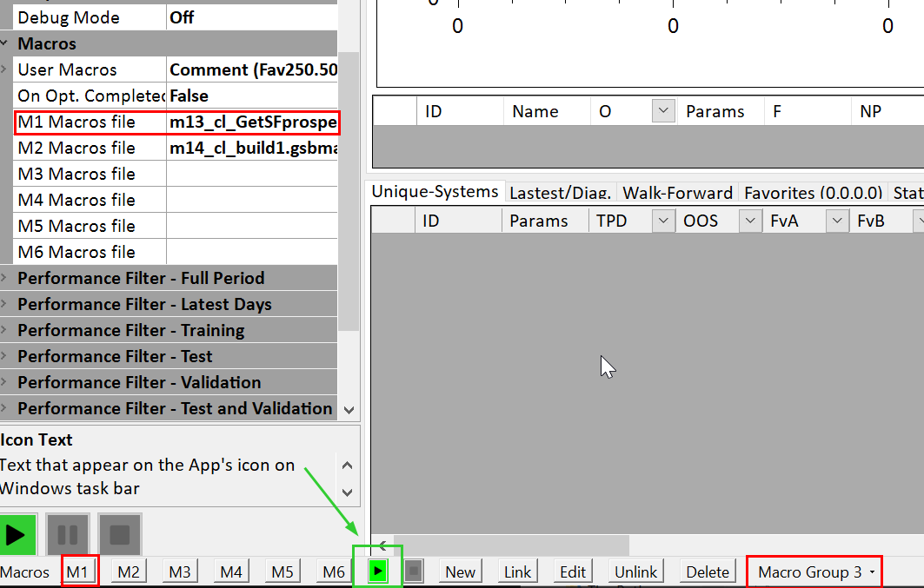Toggle the Debug Mode Off value
This screenshot has height=588, width=924.
pos(251,17)
